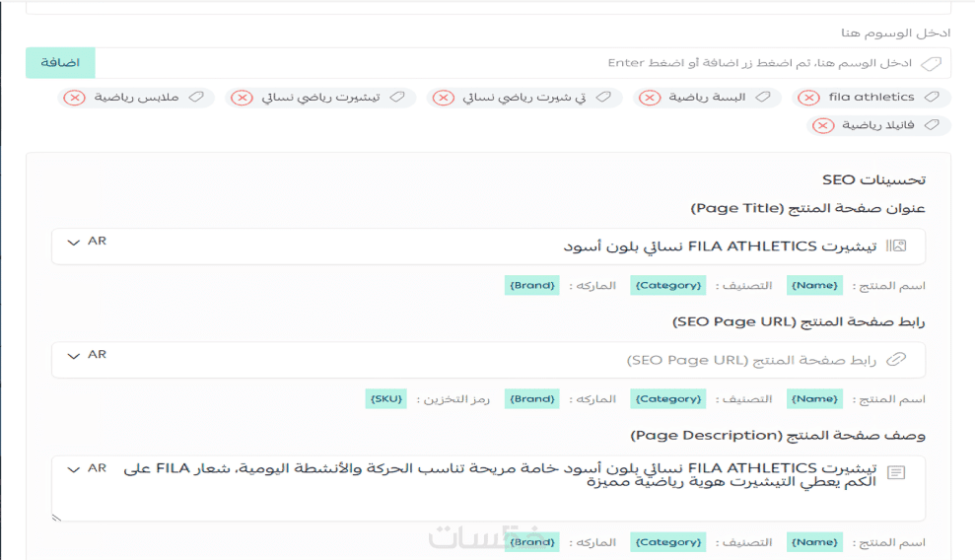Viewport: 975px width, 560px height.
Task: Remove the 'ملابس رياضية' tag
Action: 75,98
